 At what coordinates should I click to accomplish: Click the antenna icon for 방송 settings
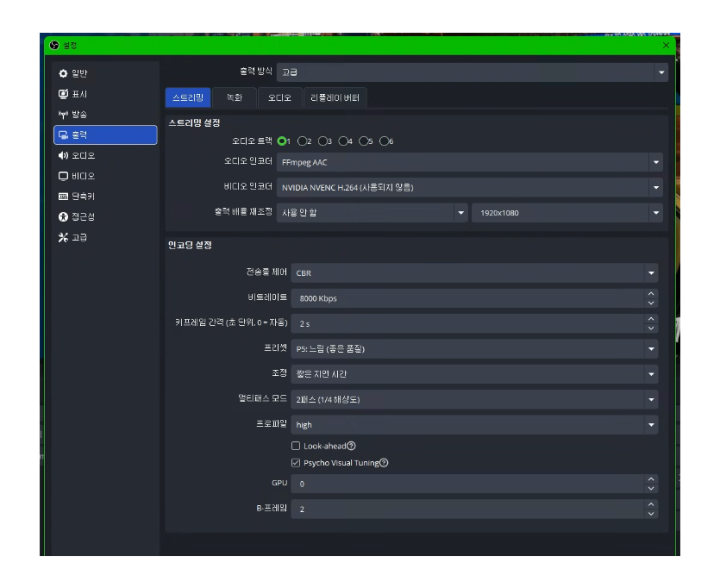[63, 115]
